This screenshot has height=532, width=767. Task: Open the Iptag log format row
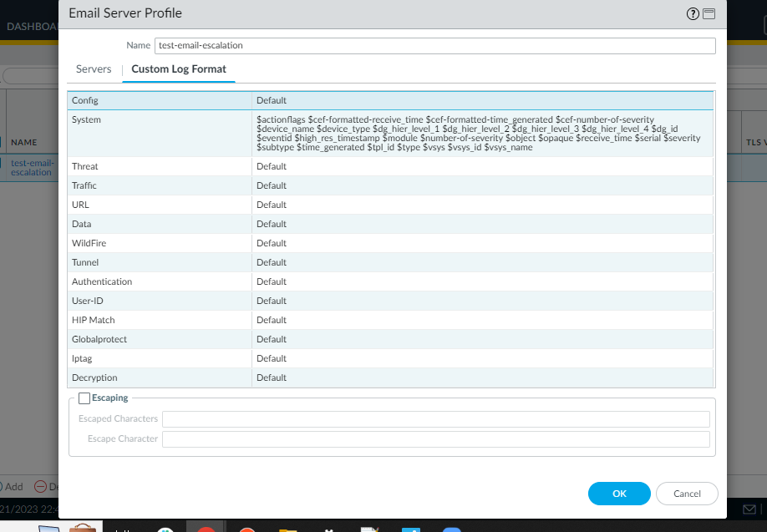(390, 358)
